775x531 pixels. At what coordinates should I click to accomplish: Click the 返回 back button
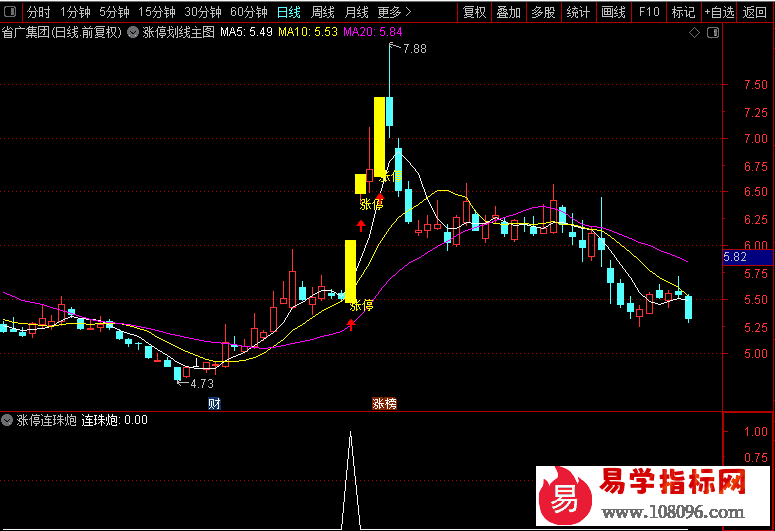(x=755, y=12)
